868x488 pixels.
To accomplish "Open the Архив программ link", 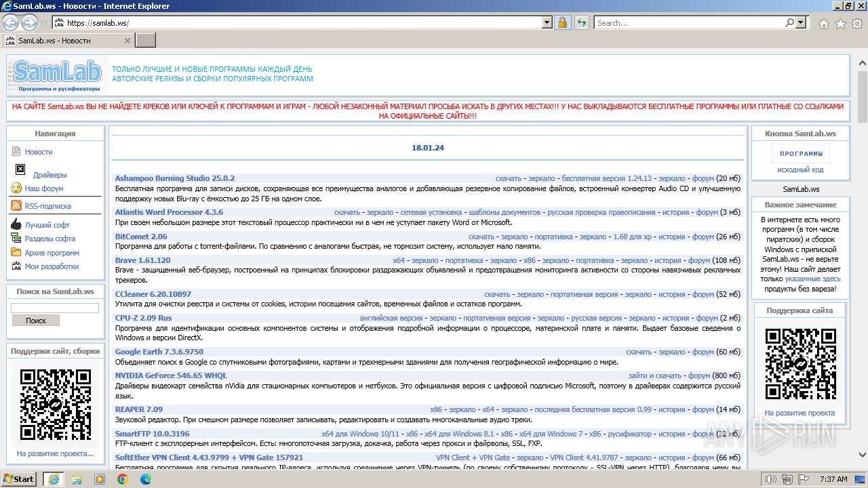I will (52, 253).
